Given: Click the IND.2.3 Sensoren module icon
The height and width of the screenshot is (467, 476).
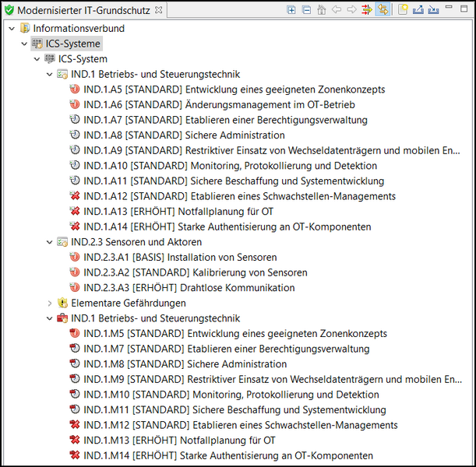Looking at the screenshot, I should (62, 242).
